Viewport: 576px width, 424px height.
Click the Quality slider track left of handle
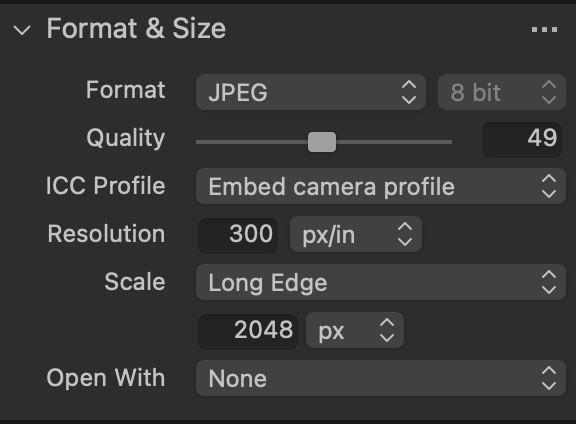[252, 142]
